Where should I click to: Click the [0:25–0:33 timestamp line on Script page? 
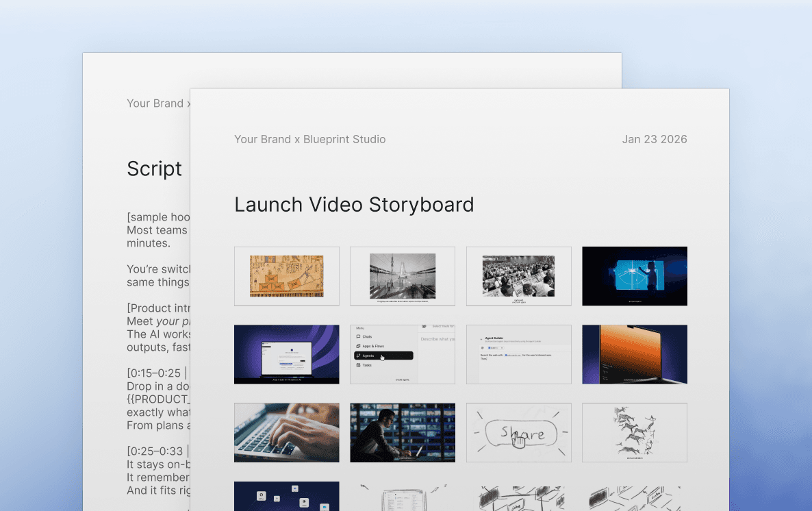[x=158, y=451]
